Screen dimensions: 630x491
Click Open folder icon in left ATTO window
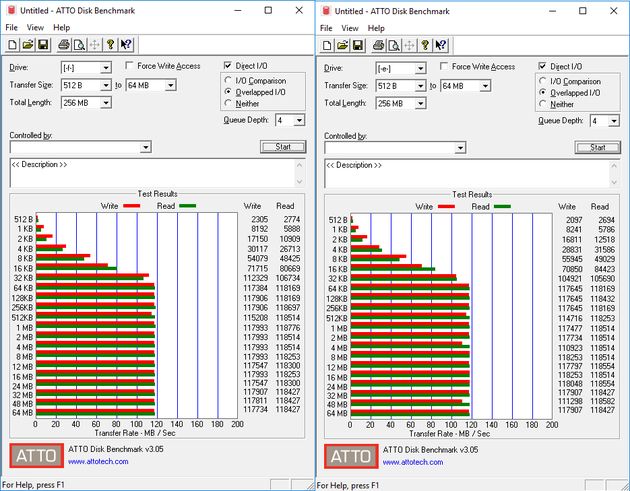28,45
